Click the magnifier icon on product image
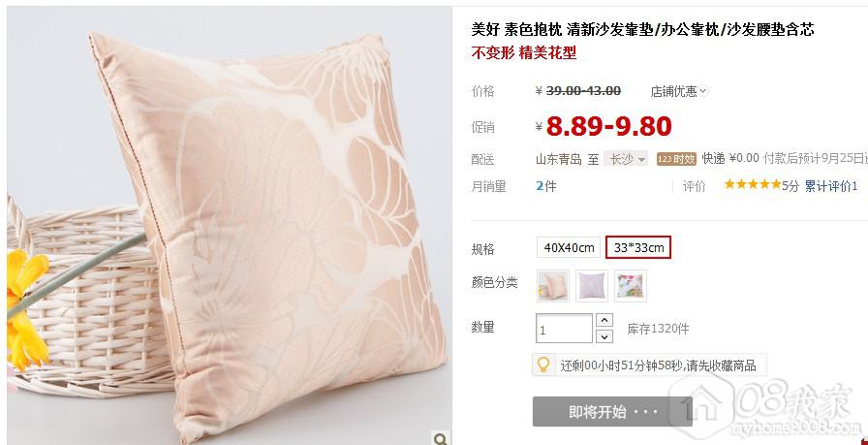The width and height of the screenshot is (868, 445). pos(441,438)
